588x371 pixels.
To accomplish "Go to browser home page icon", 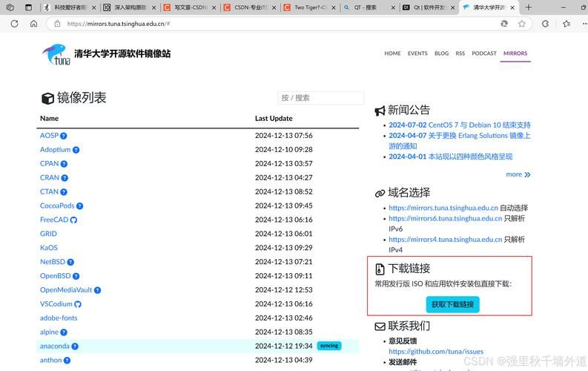I will coord(34,24).
